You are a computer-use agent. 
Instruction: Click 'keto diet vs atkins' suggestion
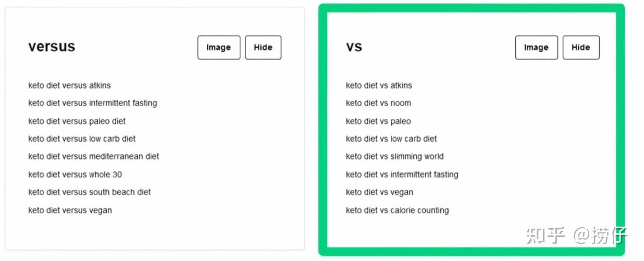pos(379,85)
